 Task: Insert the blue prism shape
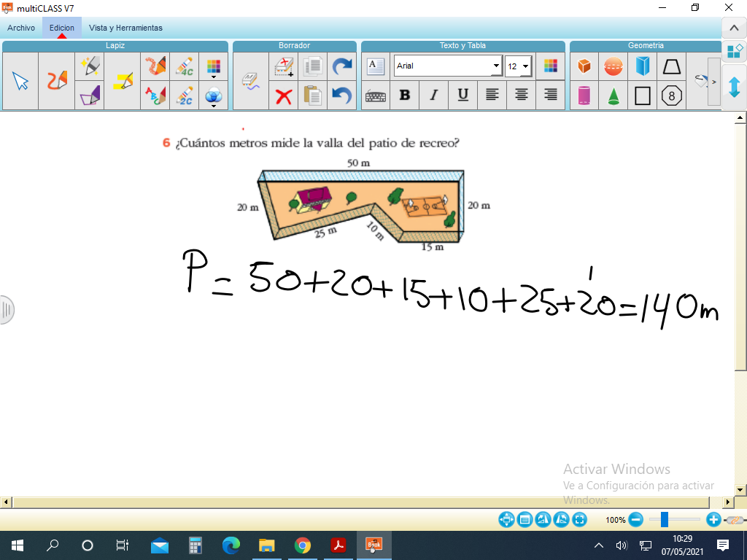(x=642, y=66)
